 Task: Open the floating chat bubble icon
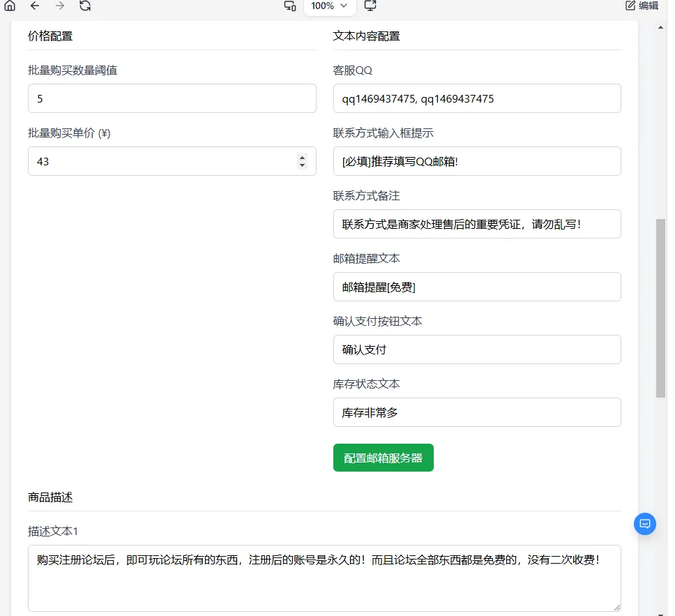point(644,524)
